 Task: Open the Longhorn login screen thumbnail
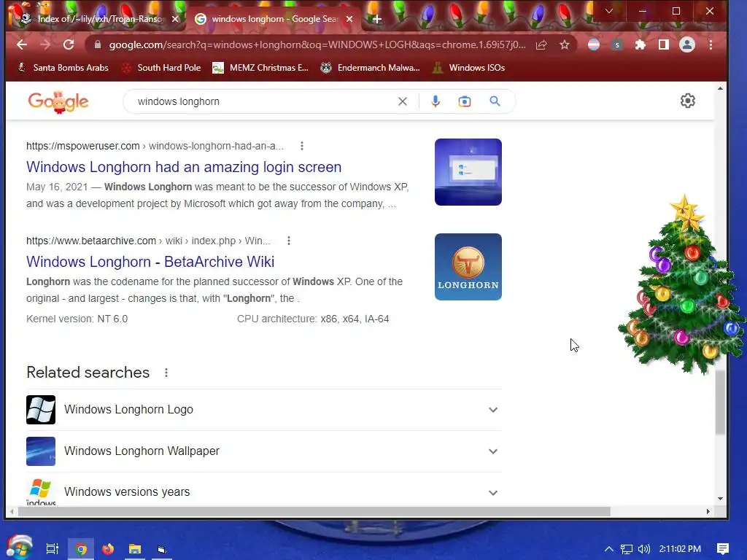click(x=468, y=172)
